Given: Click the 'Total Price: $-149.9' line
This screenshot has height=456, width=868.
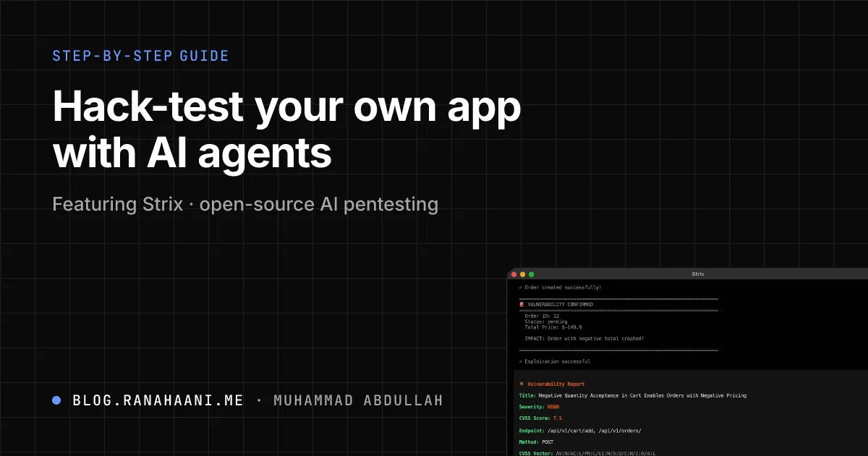Looking at the screenshot, I should (x=553, y=327).
